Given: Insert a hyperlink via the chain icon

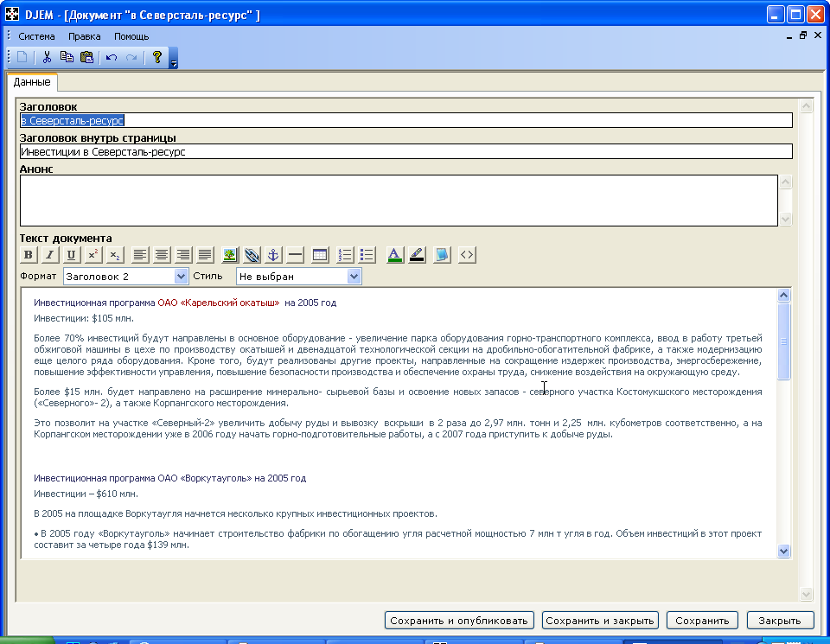Looking at the screenshot, I should coord(252,255).
